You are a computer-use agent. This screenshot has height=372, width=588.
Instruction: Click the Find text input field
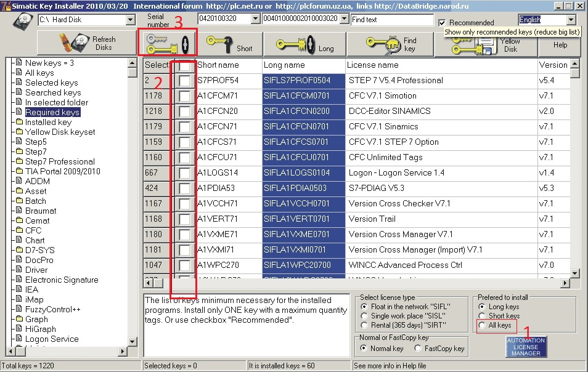point(392,20)
